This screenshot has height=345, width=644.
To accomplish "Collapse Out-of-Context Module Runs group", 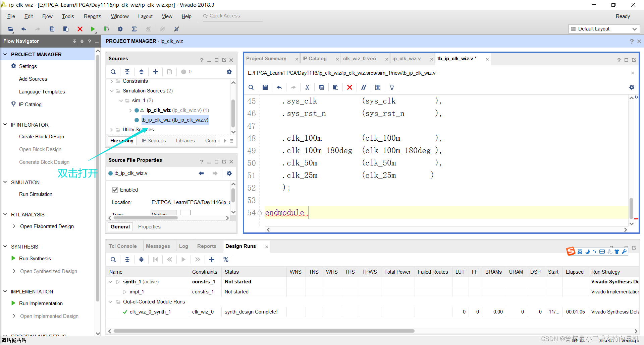I will (x=110, y=302).
